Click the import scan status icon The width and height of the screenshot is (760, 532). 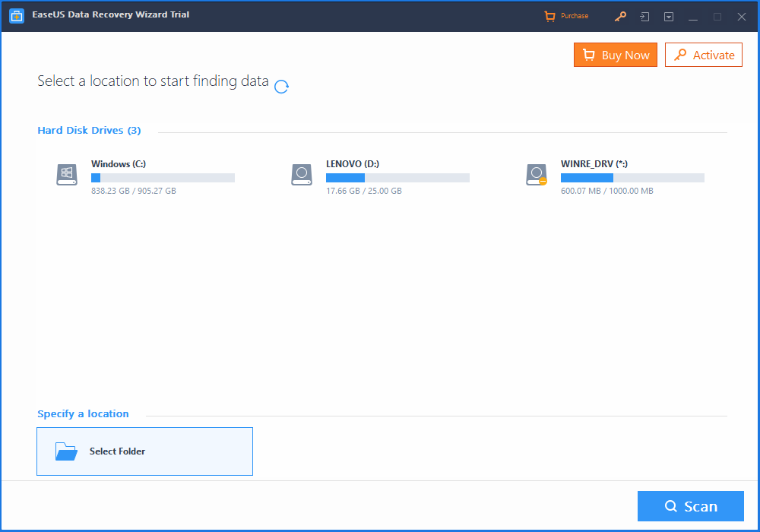pos(644,17)
